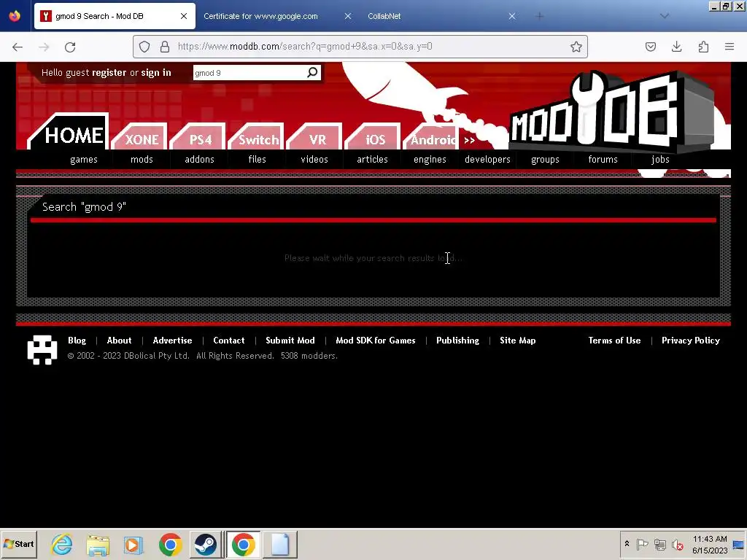The image size is (747, 560).
Task: Open the Firefox downloads panel
Action: (676, 47)
